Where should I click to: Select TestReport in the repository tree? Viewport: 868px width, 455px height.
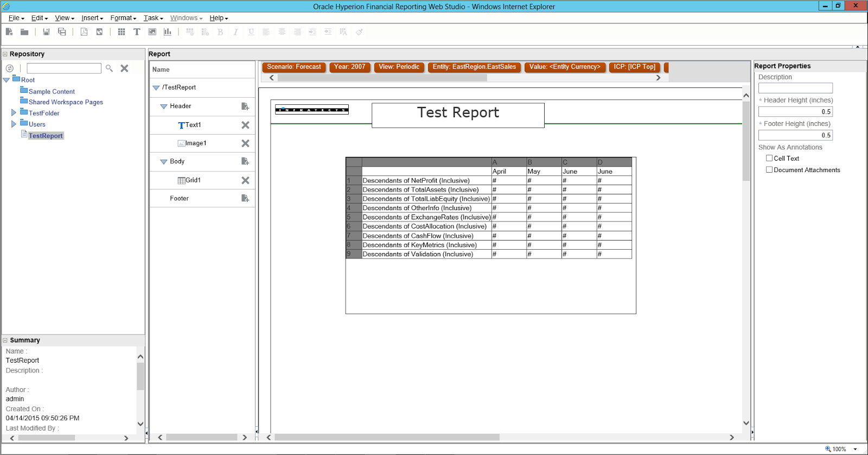pos(46,136)
